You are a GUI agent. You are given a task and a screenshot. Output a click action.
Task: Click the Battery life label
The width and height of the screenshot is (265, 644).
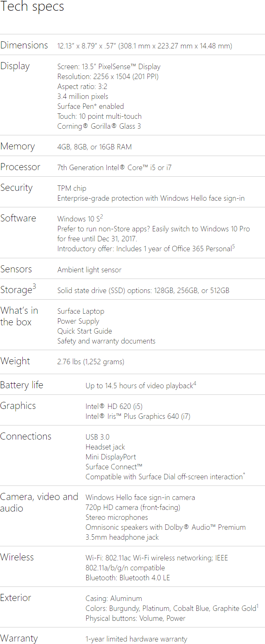[x=22, y=385]
